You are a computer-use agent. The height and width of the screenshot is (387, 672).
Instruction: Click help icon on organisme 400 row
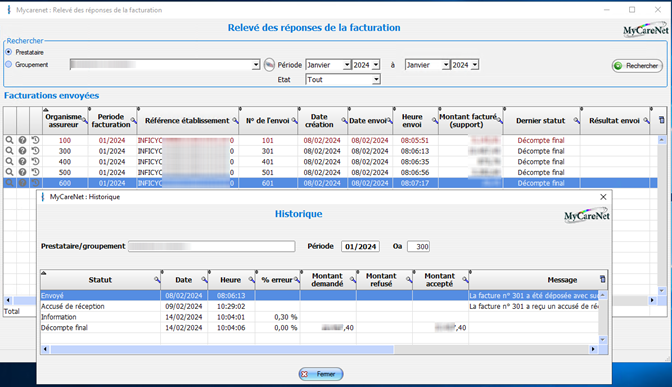(22, 161)
